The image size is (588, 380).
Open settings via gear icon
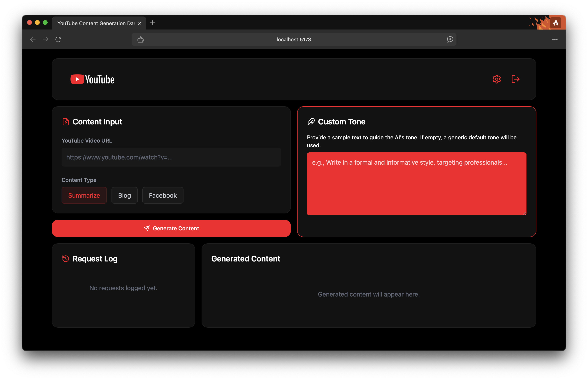[x=496, y=79]
